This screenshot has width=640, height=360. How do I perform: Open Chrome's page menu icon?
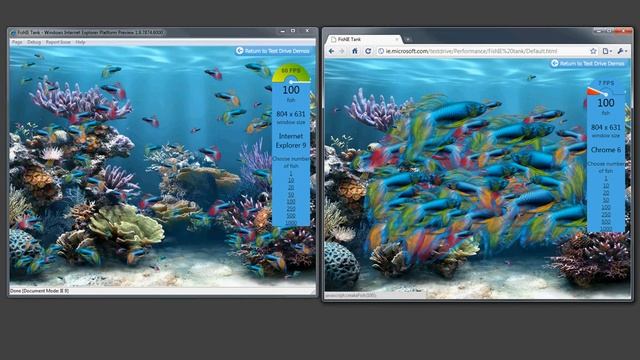tap(607, 51)
